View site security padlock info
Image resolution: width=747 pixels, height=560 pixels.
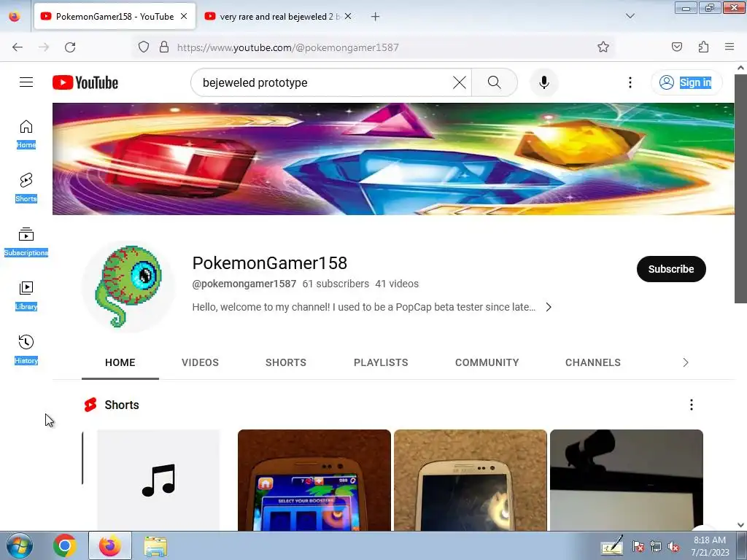(x=164, y=47)
